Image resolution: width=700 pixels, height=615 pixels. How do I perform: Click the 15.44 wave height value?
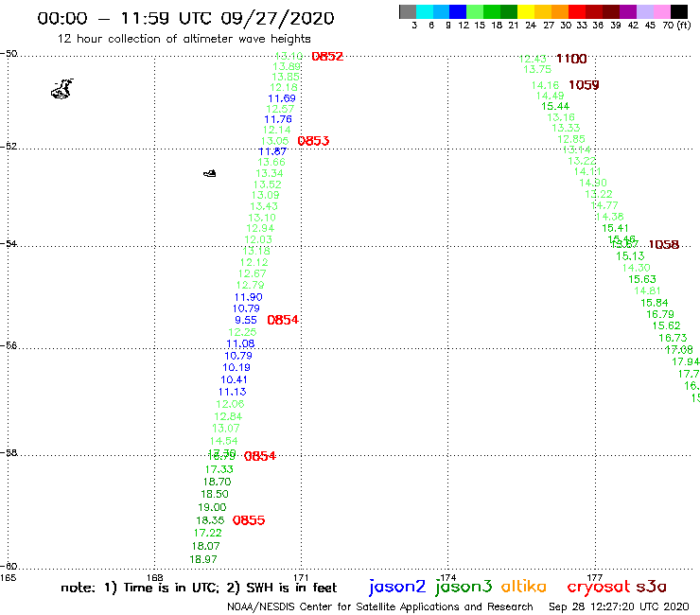pos(555,106)
